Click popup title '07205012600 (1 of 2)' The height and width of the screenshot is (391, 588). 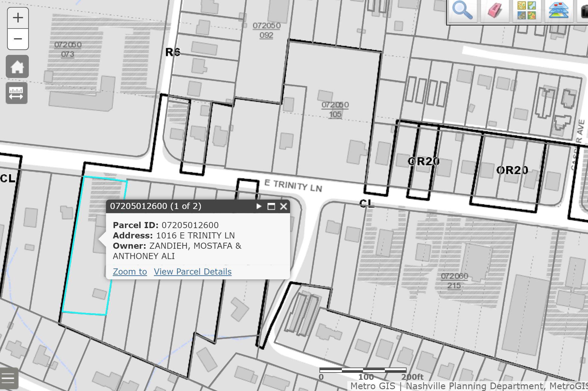click(155, 206)
